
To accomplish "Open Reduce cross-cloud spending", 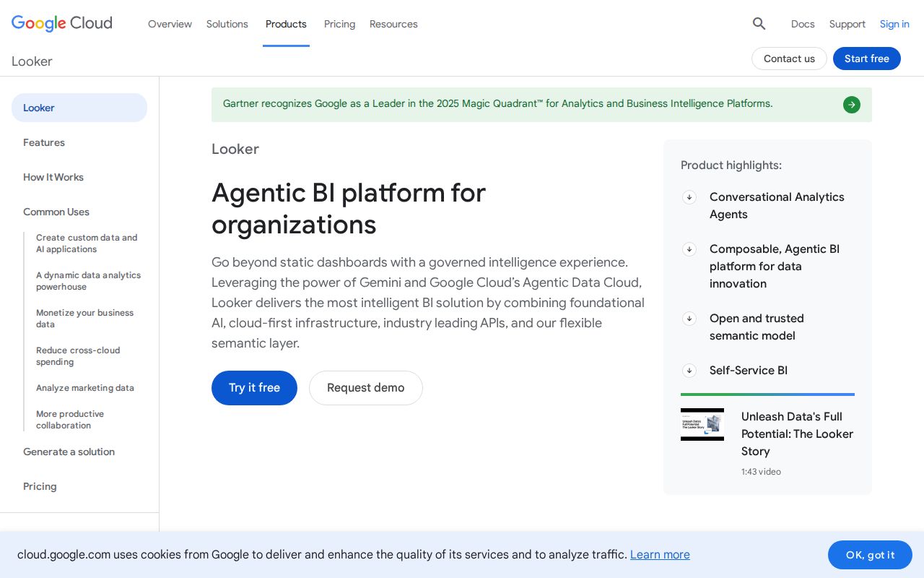I will (78, 356).
